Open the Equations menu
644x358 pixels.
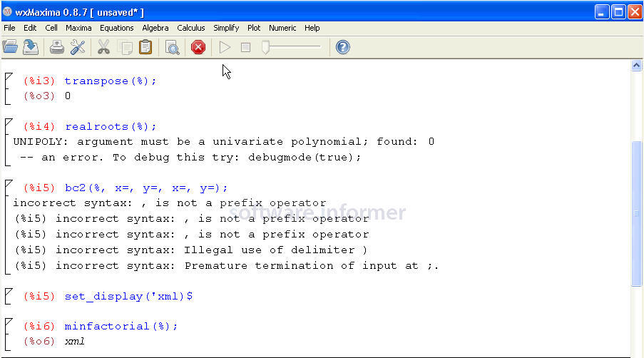[116, 28]
